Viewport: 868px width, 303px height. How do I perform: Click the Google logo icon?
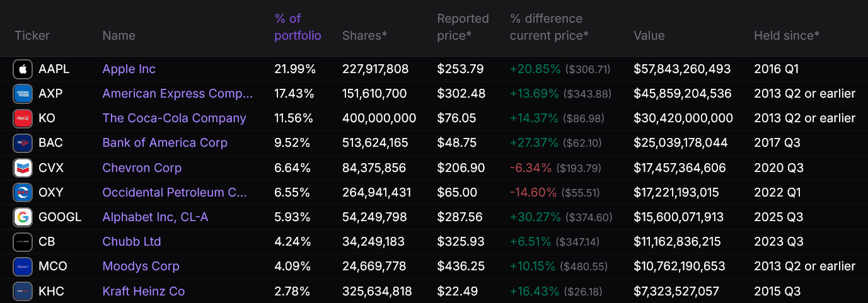click(x=23, y=217)
